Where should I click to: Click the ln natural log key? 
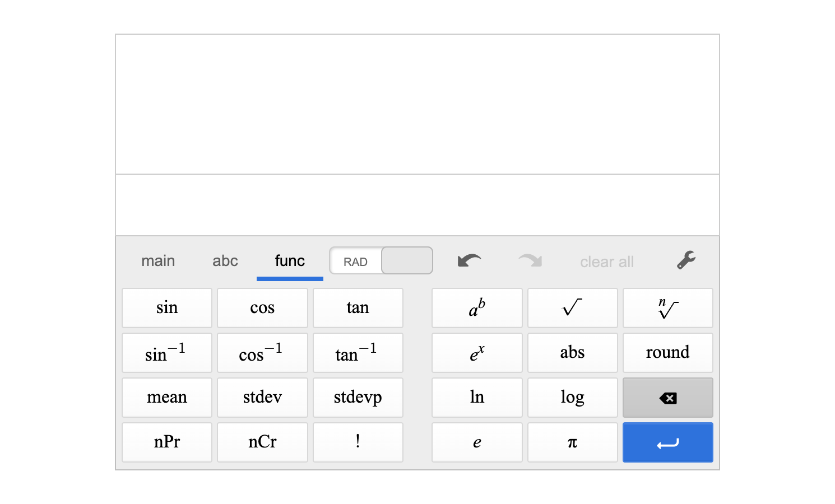pos(477,397)
